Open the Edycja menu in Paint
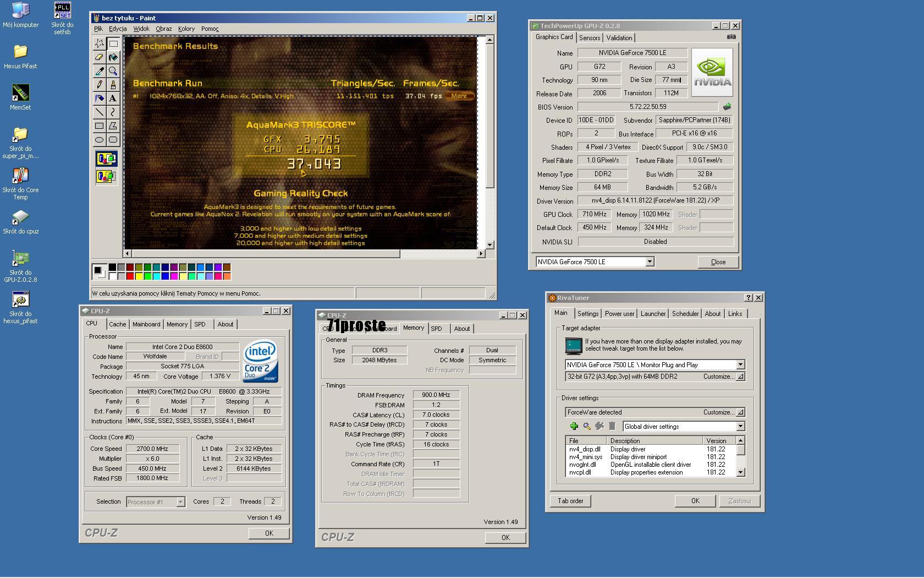 pyautogui.click(x=118, y=29)
